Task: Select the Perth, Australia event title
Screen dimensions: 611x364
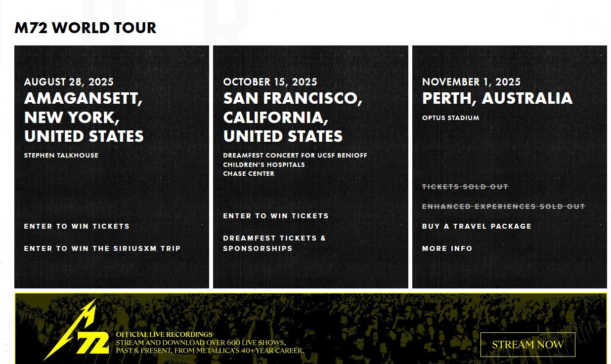Action: click(497, 98)
